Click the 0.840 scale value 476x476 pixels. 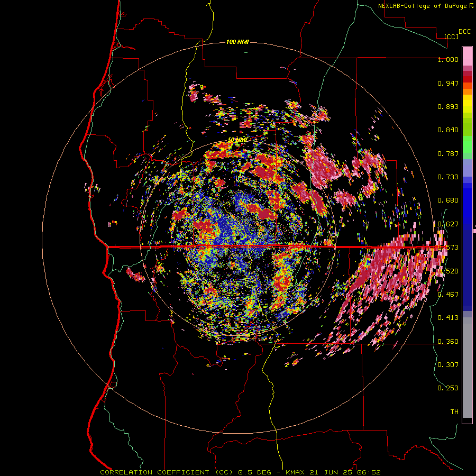[448, 130]
